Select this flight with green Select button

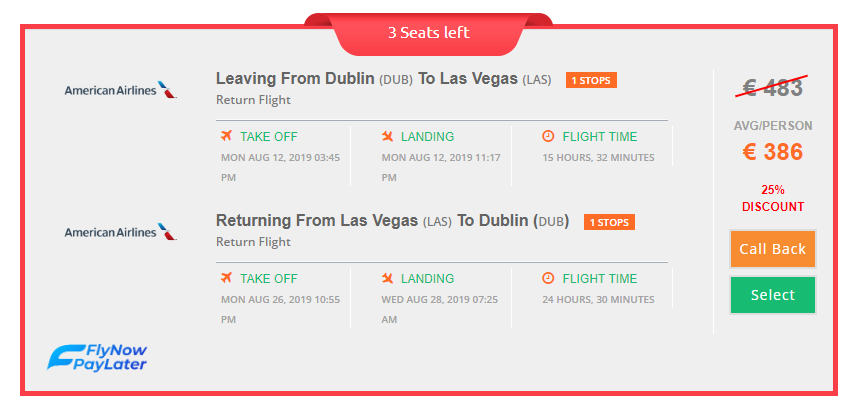[773, 295]
